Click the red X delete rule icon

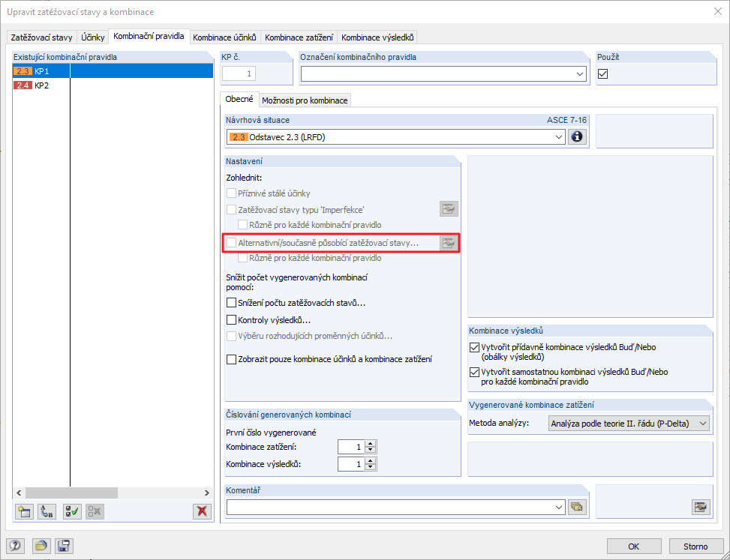(202, 511)
